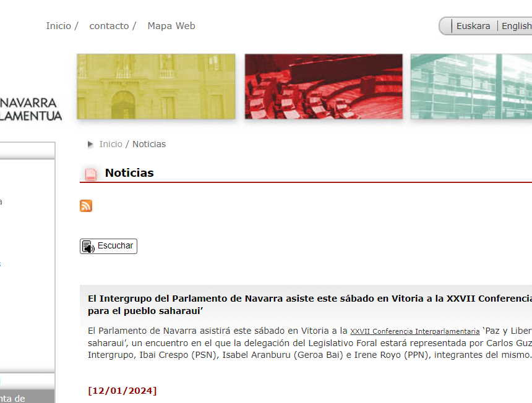The height and width of the screenshot is (403, 532).
Task: Open the yellow building facade banner image
Action: (156, 87)
